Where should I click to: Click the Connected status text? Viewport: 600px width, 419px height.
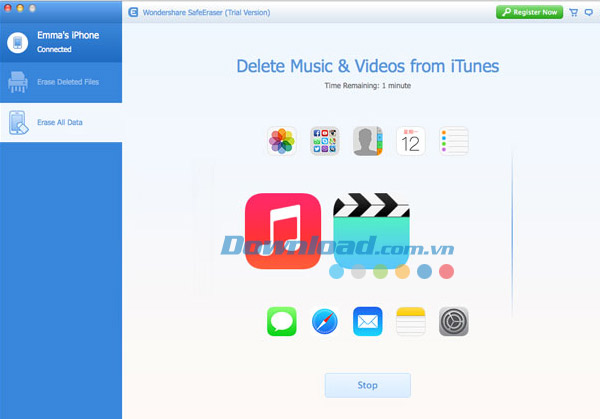point(54,49)
